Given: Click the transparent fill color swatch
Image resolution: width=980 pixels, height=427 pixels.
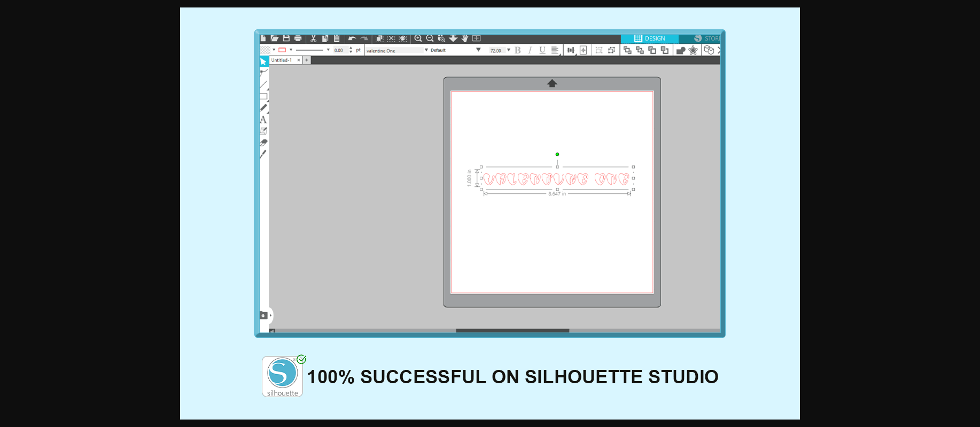Looking at the screenshot, I should click(x=265, y=50).
